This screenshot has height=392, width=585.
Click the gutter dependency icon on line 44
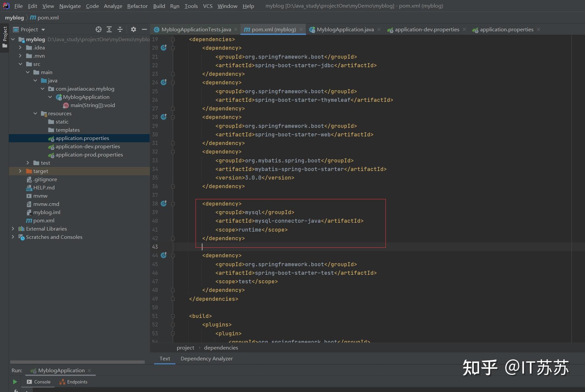(x=164, y=255)
